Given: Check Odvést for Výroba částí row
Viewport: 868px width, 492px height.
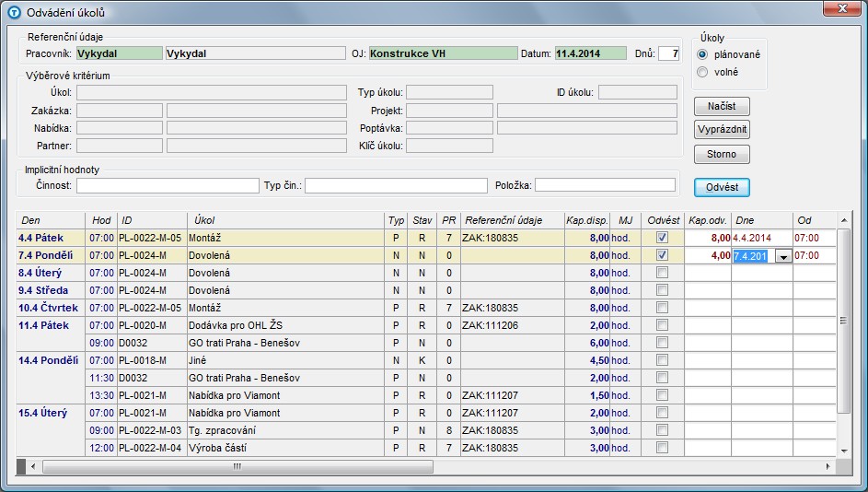Looking at the screenshot, I should click(x=662, y=448).
